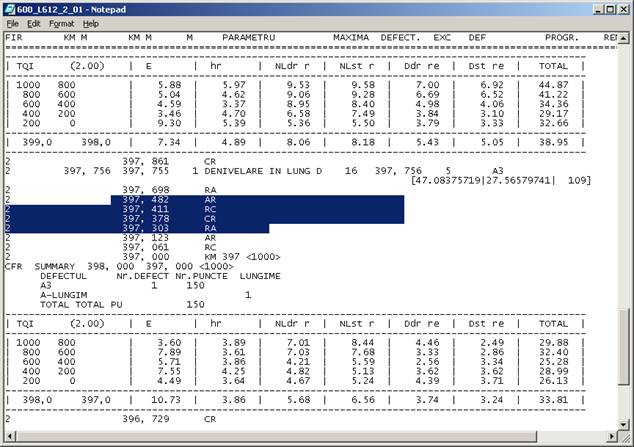Viewport: 634px width, 447px height.
Task: Click the vertical scrollbar down arrow
Action: 625,423
